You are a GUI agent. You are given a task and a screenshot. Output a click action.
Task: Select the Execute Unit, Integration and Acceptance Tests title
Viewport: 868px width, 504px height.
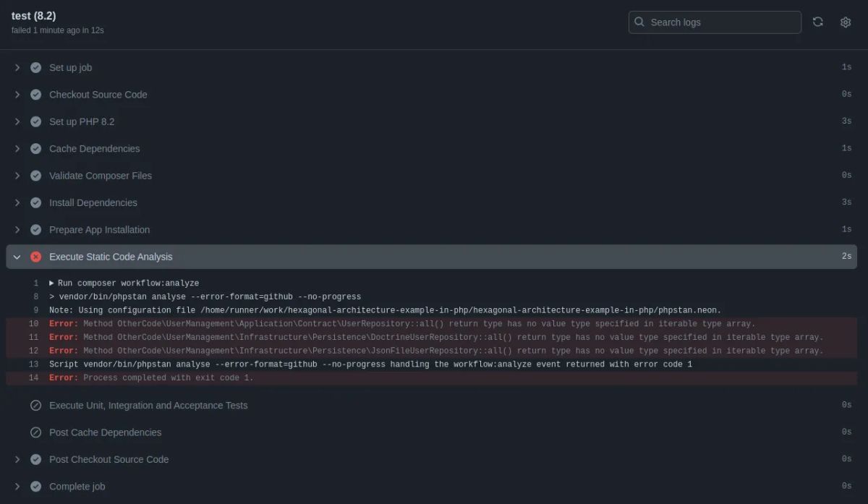click(x=148, y=405)
